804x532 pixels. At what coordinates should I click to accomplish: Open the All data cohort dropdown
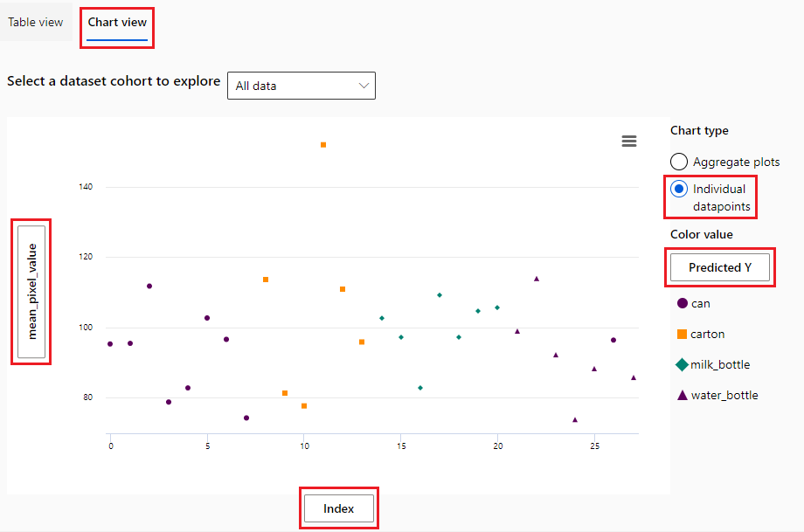tap(301, 86)
